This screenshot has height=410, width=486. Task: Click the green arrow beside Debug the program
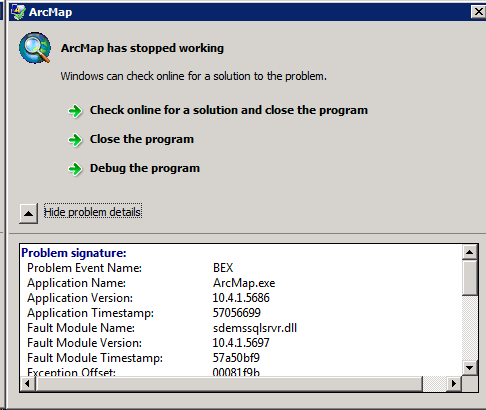click(x=75, y=169)
